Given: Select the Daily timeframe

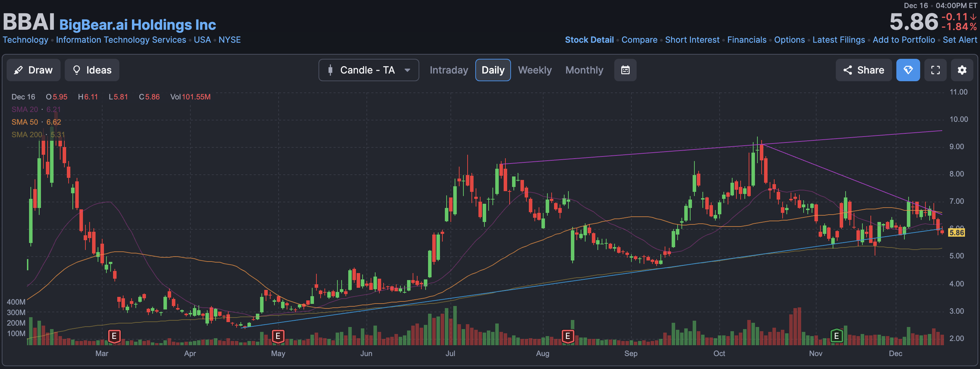Looking at the screenshot, I should coord(493,70).
